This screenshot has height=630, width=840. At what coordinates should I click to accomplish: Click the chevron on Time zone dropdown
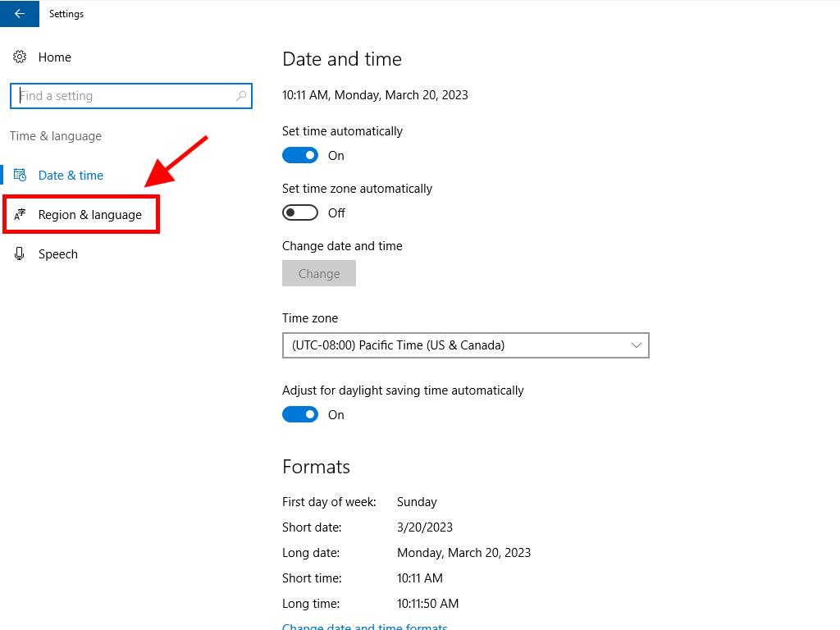pyautogui.click(x=637, y=345)
